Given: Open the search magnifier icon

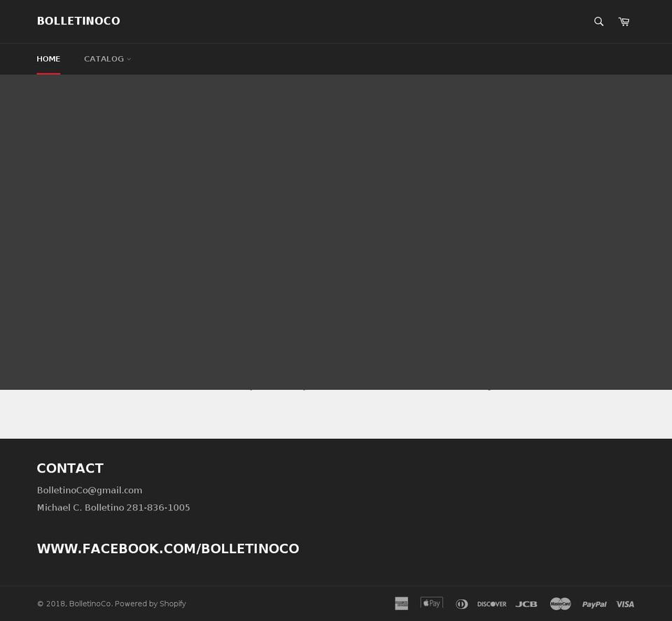Looking at the screenshot, I should [598, 22].
